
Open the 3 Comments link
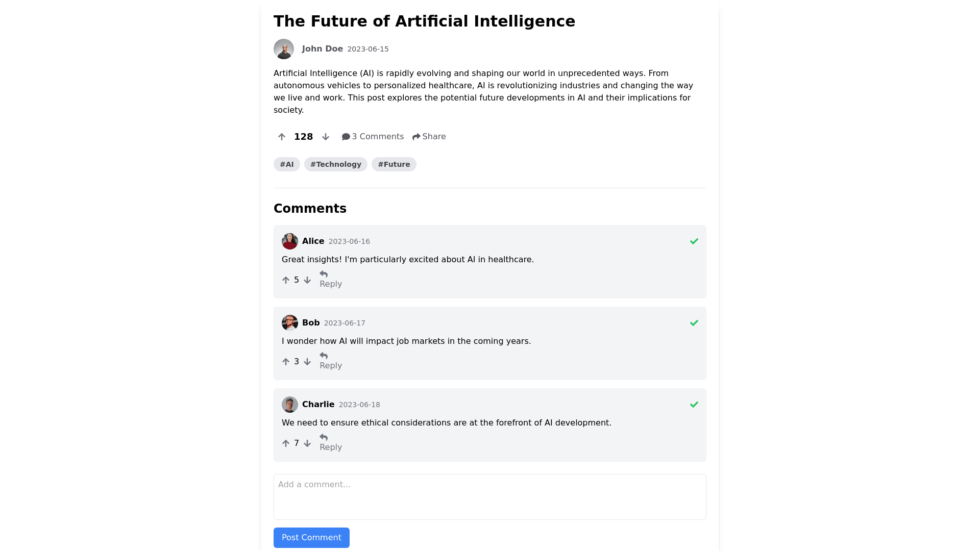[x=373, y=137]
